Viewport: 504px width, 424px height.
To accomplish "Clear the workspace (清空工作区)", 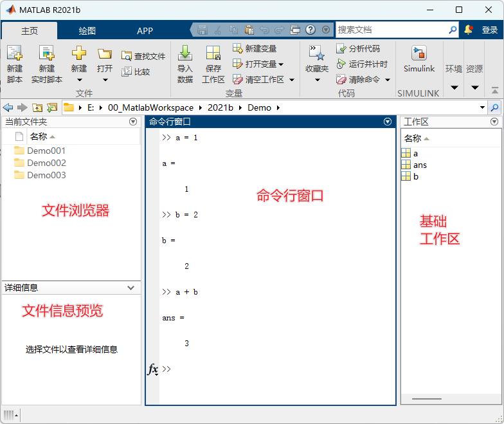I will point(259,80).
